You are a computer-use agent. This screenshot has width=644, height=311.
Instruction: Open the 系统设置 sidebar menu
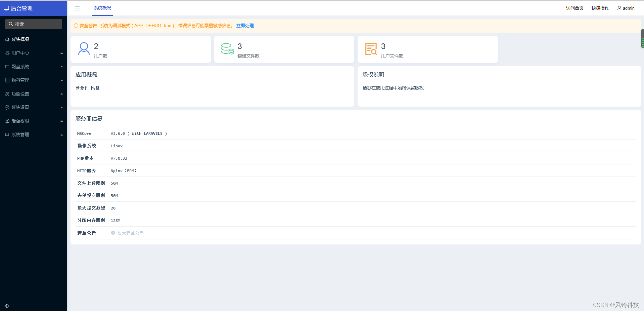pos(34,107)
